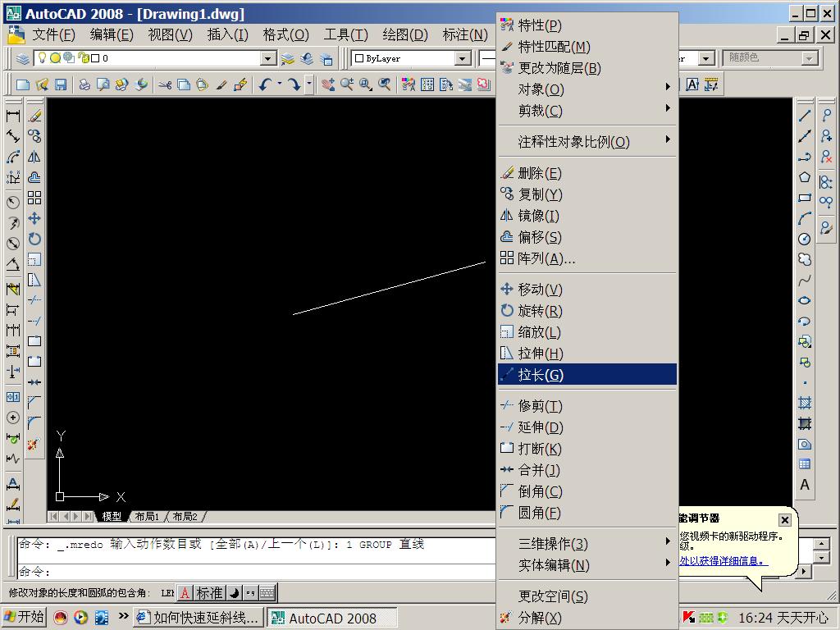Switch to the 模型 model tab

click(112, 517)
